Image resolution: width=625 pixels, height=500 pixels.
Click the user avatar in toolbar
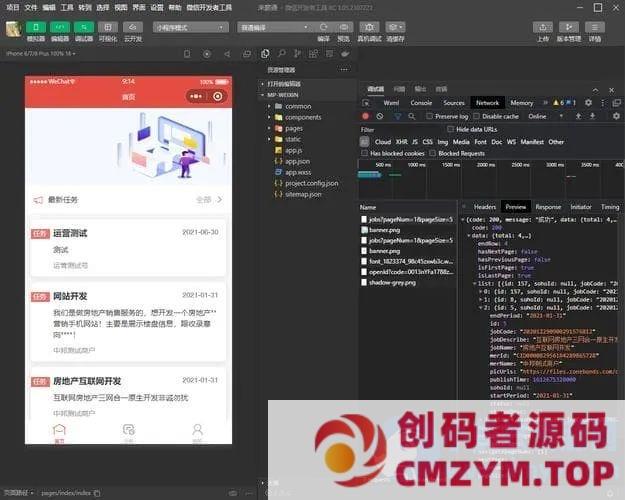pyautogui.click(x=14, y=29)
